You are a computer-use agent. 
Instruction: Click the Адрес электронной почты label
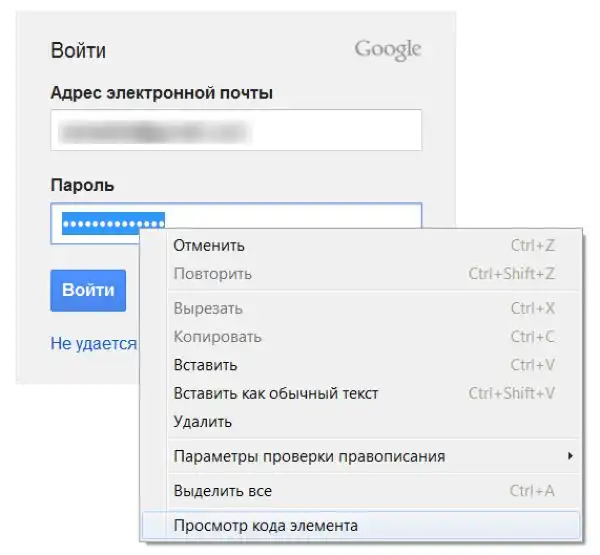[x=161, y=93]
